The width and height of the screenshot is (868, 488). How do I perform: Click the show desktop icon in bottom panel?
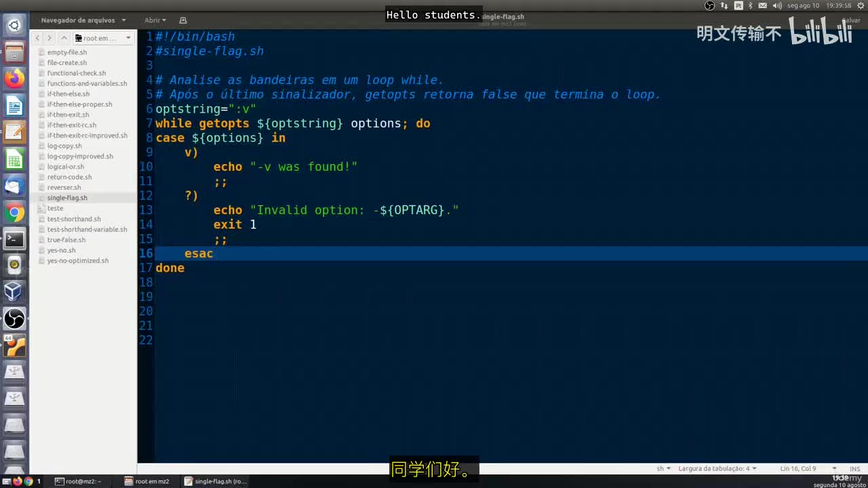click(6, 481)
